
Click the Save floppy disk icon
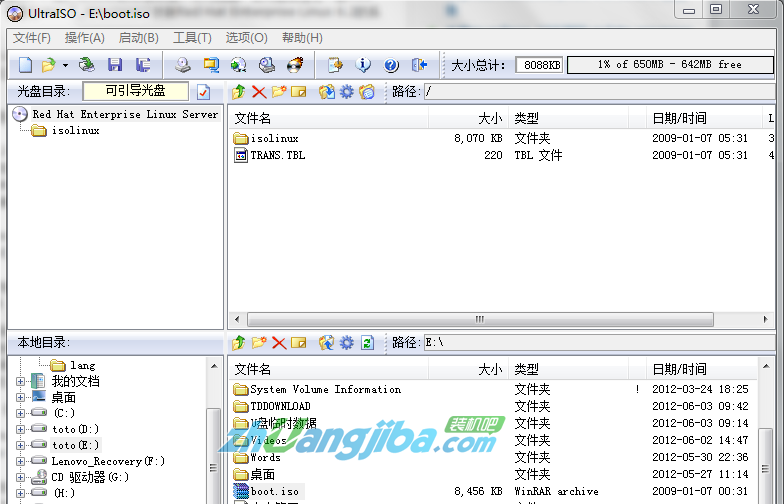115,65
